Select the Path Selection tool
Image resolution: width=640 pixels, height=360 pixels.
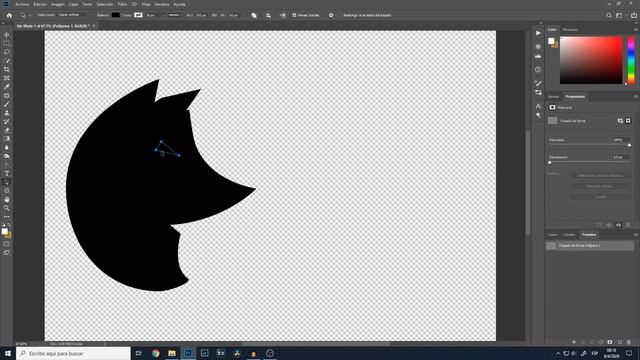click(7, 182)
